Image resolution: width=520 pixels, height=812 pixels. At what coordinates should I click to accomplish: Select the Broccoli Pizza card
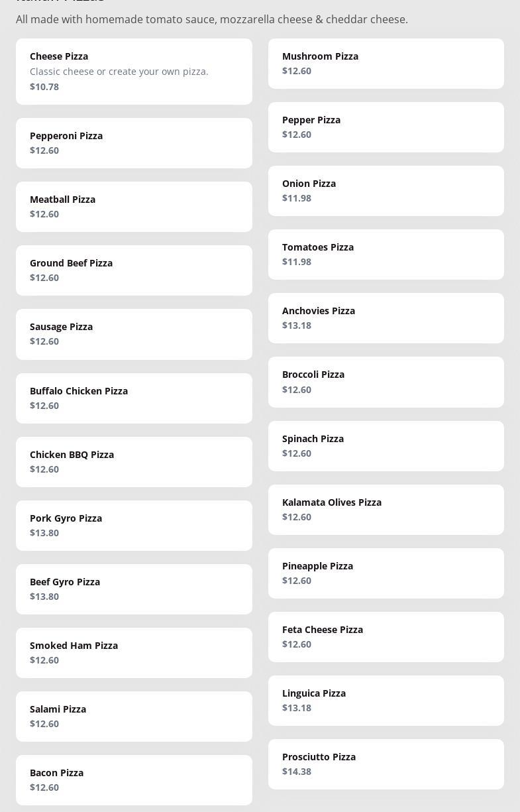tap(386, 382)
